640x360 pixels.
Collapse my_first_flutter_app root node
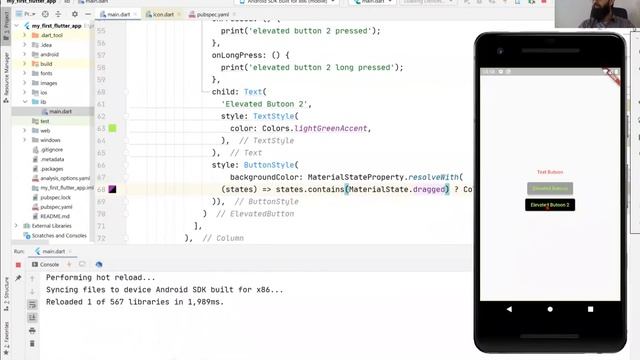pos(17,26)
